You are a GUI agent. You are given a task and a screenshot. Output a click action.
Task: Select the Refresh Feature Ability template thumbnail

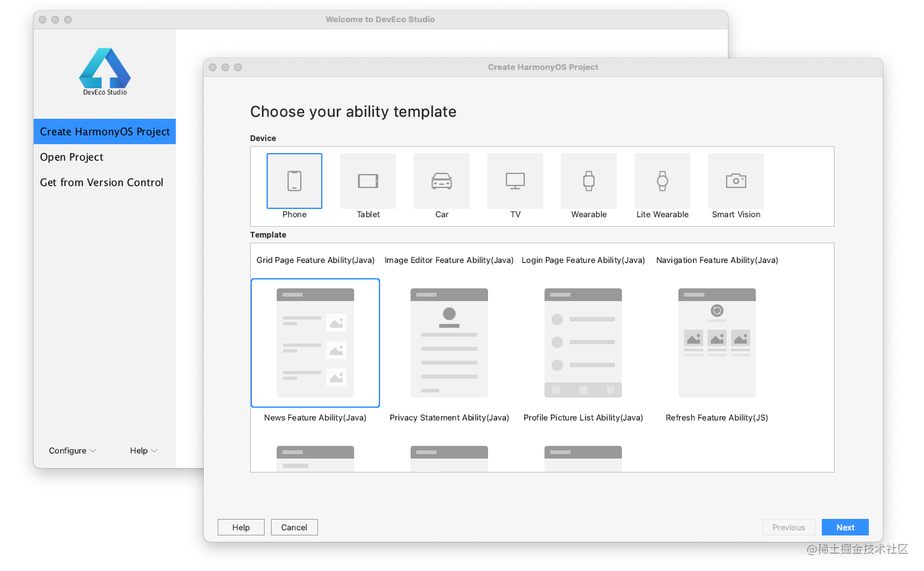(x=717, y=343)
